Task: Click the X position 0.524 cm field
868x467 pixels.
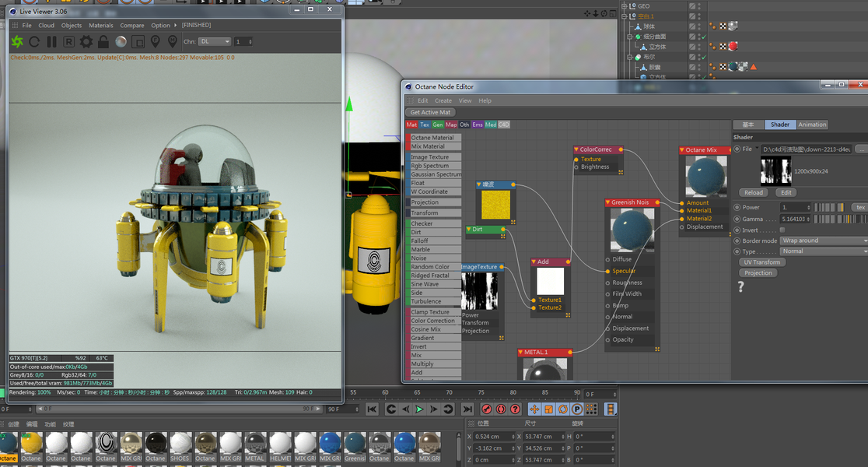Action: click(495, 437)
